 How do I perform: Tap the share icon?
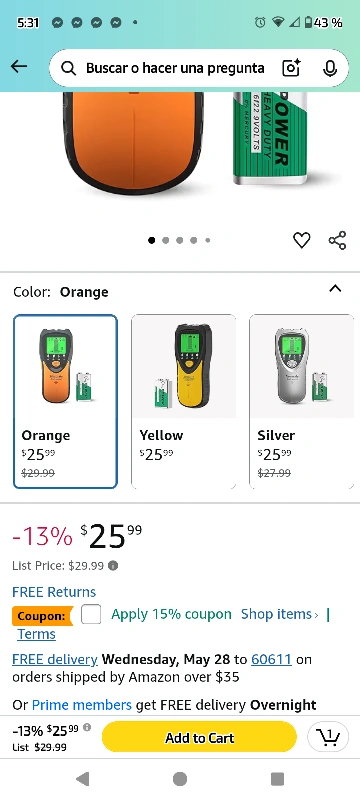pyautogui.click(x=337, y=240)
